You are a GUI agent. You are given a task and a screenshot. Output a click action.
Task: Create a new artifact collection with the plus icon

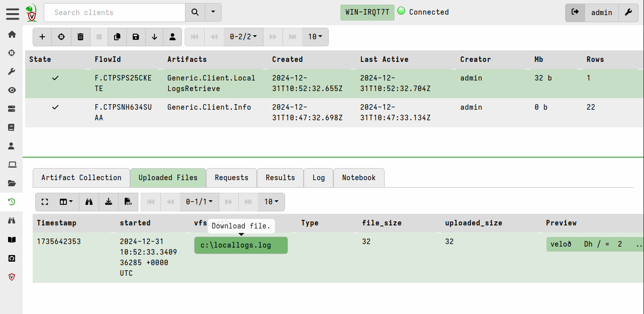pos(42,37)
